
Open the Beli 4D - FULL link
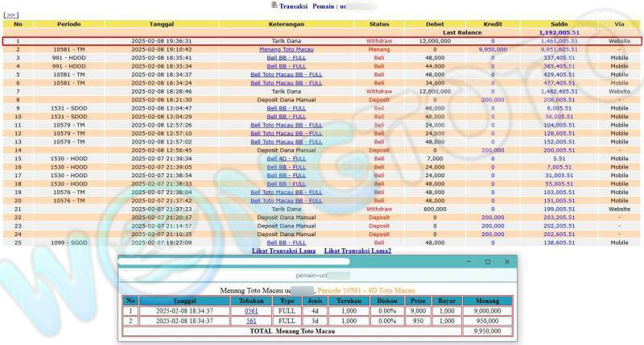point(286,158)
